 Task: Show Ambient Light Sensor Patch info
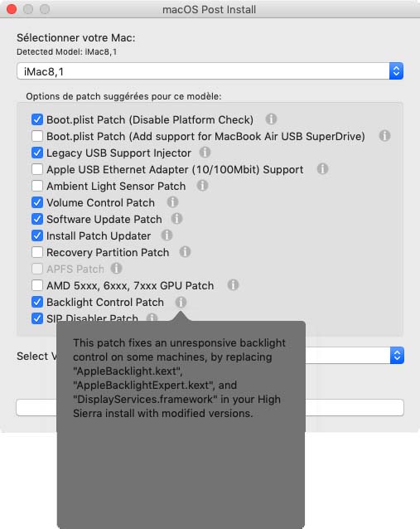click(202, 185)
